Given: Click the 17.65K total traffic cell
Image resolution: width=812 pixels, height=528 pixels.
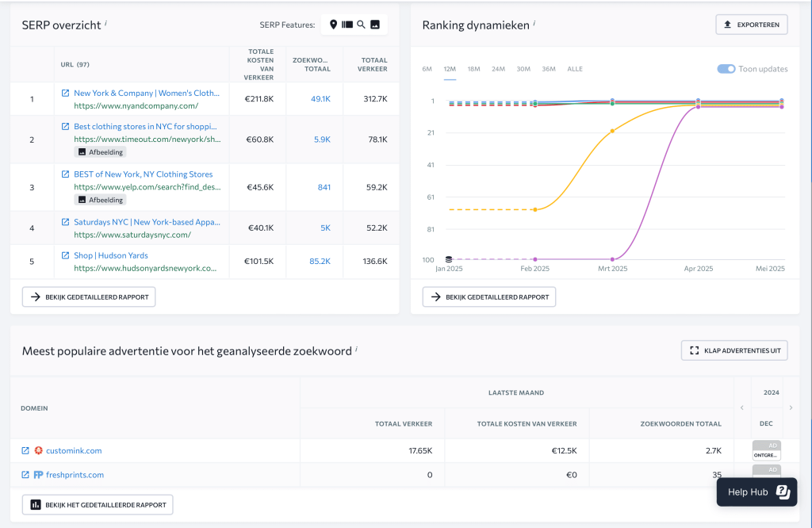Looking at the screenshot, I should (x=420, y=451).
